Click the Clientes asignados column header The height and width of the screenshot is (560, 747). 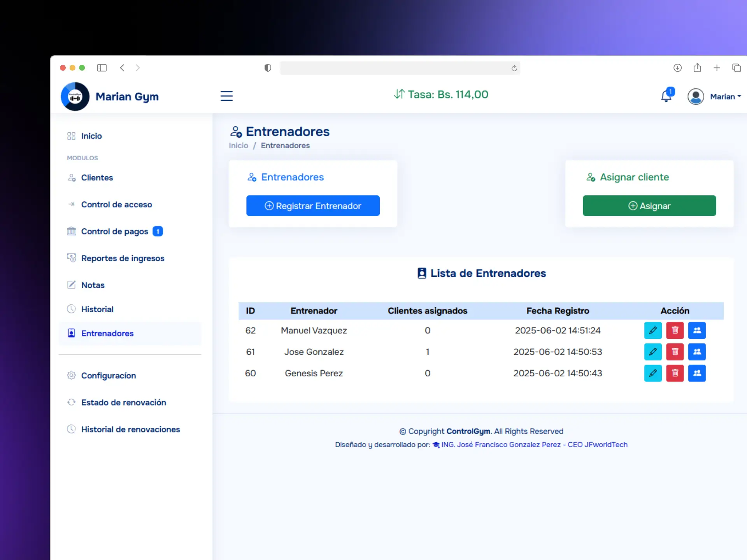pos(427,311)
